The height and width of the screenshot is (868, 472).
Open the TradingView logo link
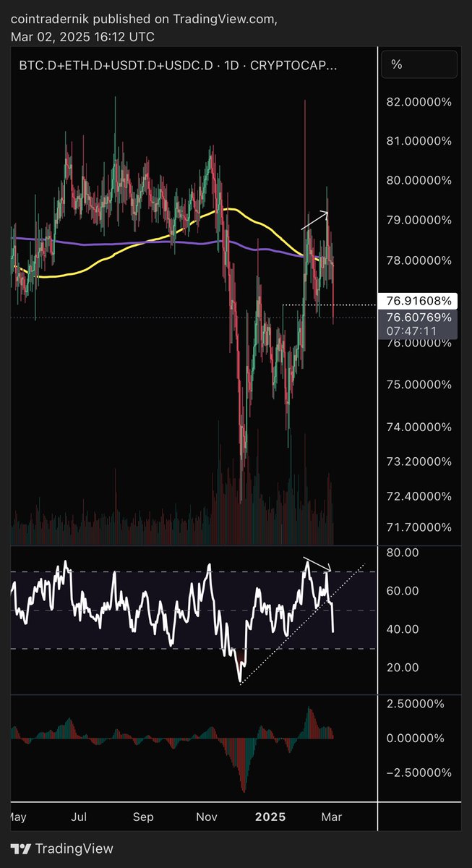pos(62,848)
